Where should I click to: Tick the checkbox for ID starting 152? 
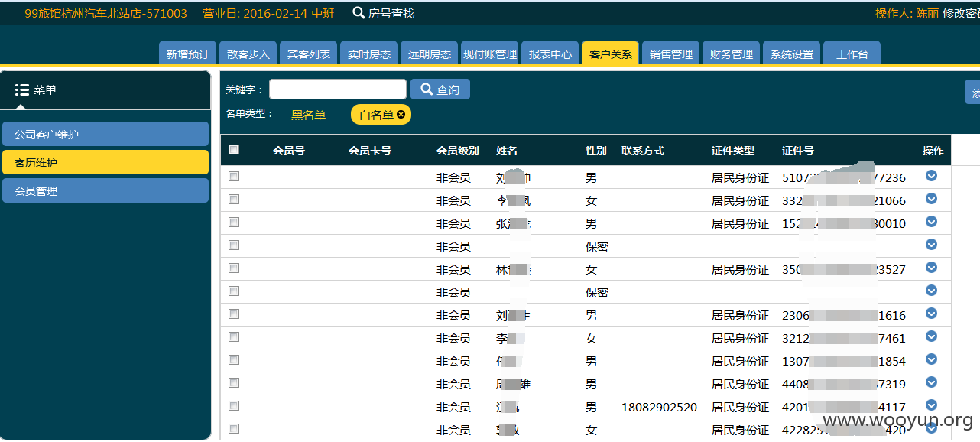234,222
